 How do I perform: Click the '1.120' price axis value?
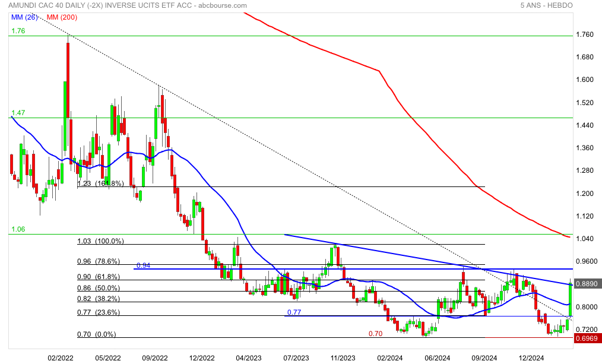click(585, 216)
